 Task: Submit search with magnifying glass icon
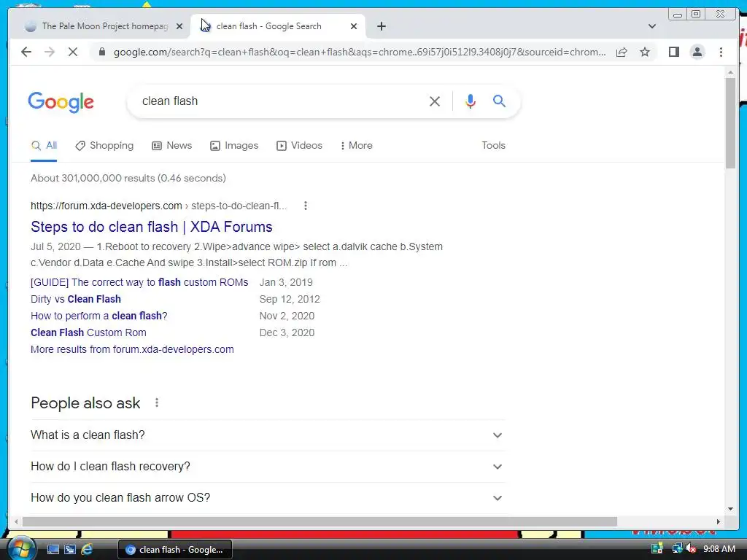coord(499,101)
